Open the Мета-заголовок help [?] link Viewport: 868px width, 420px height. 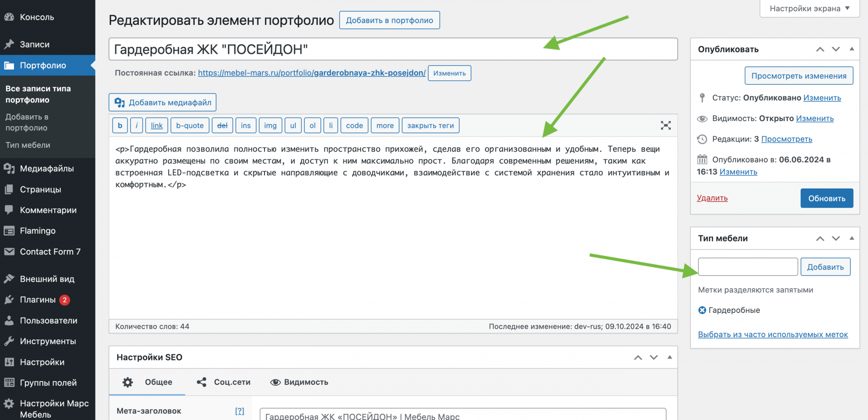pos(240,411)
